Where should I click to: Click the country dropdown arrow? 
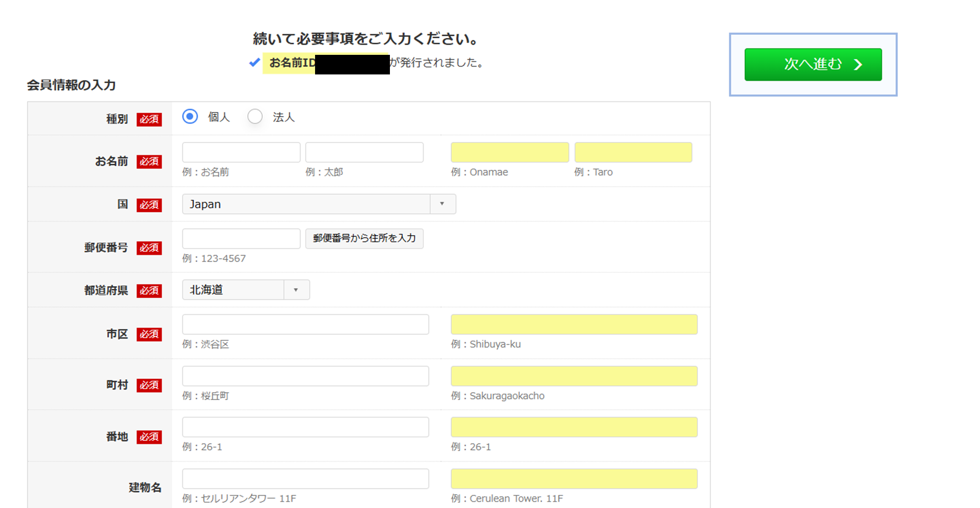(442, 204)
